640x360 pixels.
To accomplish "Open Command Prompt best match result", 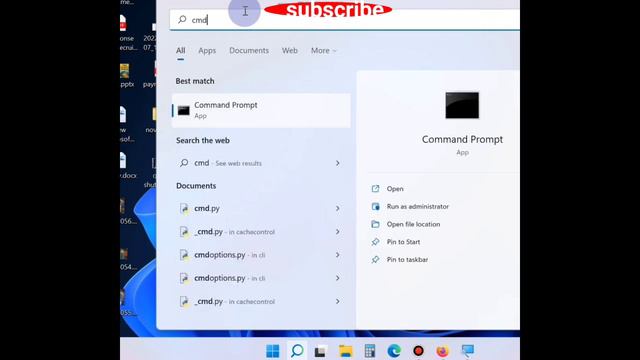I will (x=261, y=110).
